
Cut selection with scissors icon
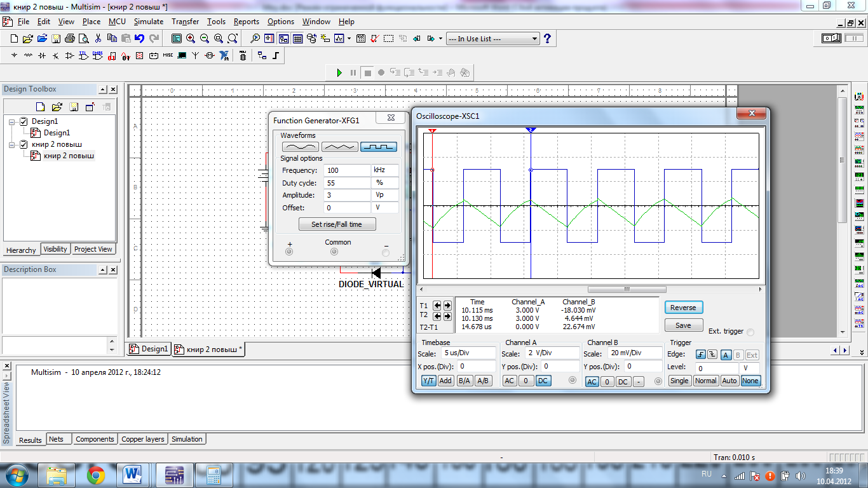pos(98,39)
